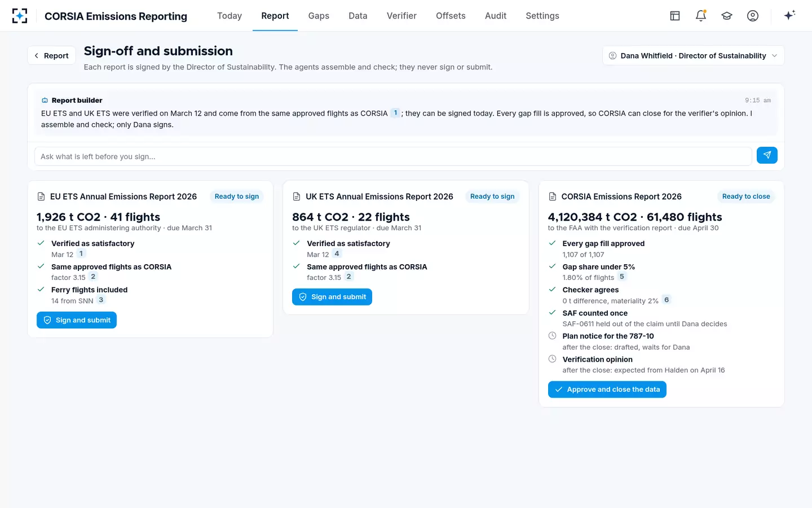Screen dimensions: 812x508
Task: Click Approve and close the data
Action: pyautogui.click(x=607, y=389)
